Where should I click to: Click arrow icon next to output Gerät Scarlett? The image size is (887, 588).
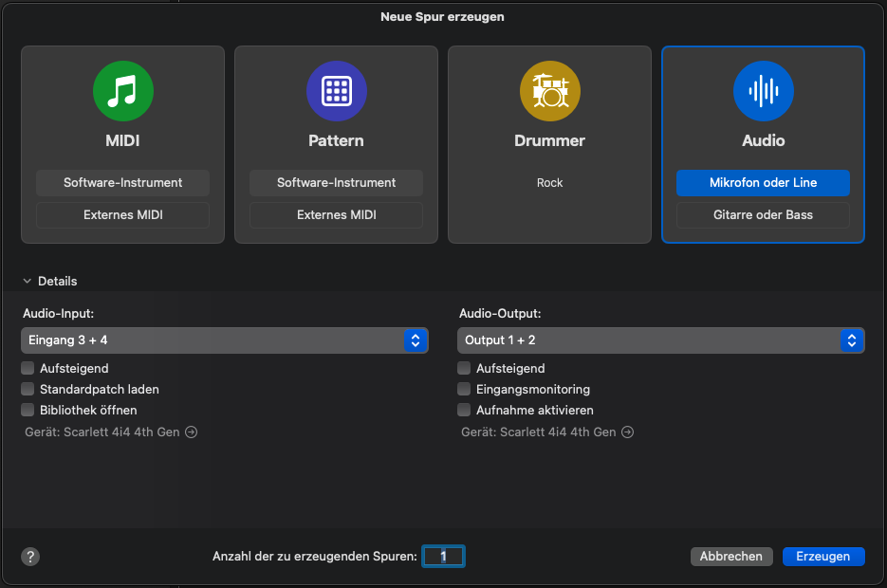pos(628,432)
